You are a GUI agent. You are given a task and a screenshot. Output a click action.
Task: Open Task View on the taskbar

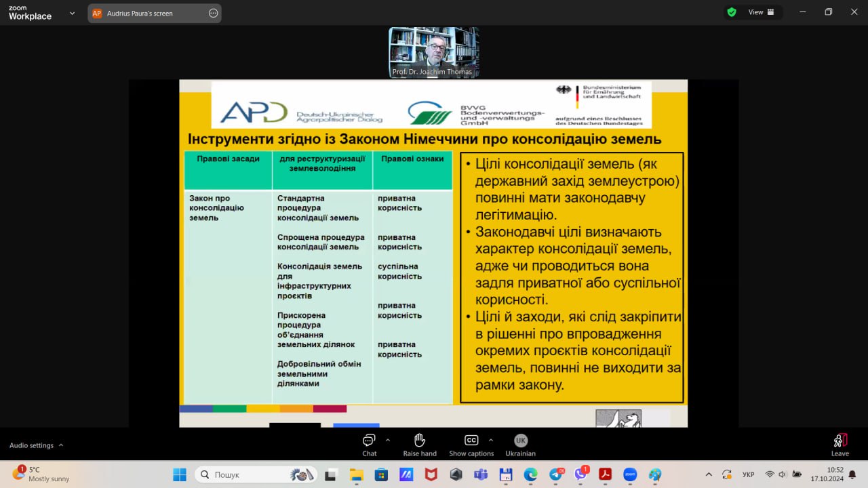(330, 474)
